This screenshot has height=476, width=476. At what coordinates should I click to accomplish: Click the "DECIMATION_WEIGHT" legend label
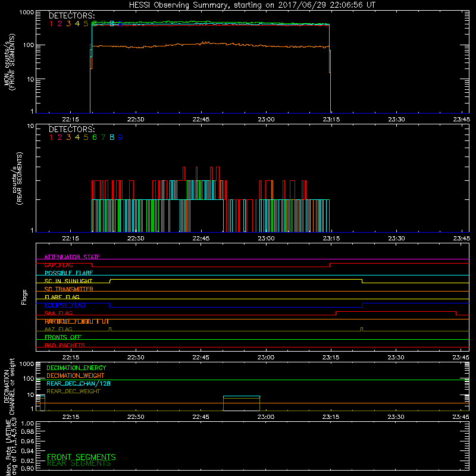tap(76, 375)
